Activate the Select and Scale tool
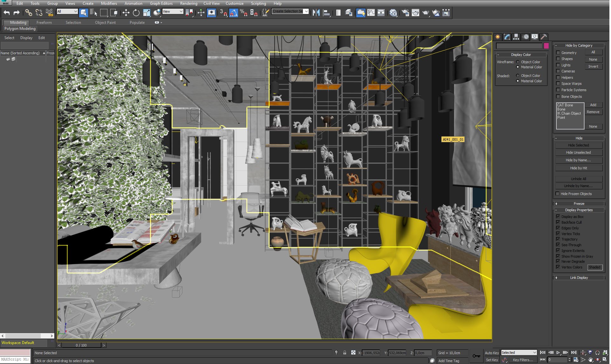Viewport: 611px width, 364px height. [x=147, y=13]
